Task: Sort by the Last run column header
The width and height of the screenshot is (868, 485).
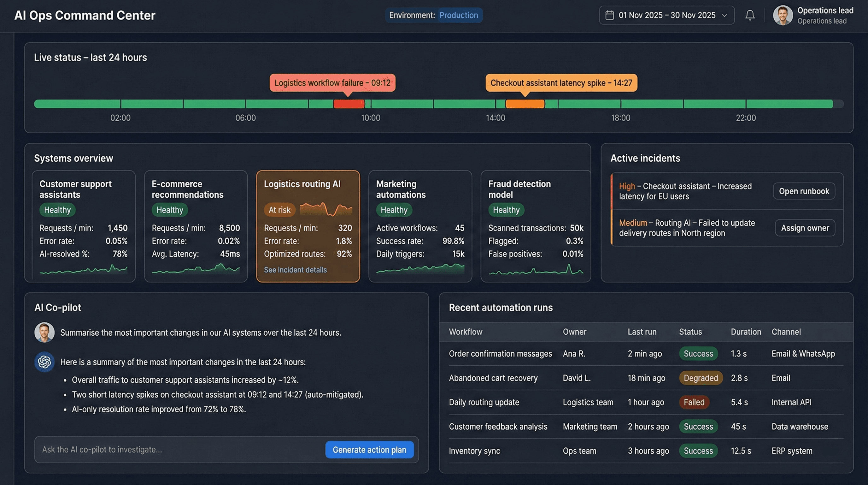Action: tap(642, 332)
